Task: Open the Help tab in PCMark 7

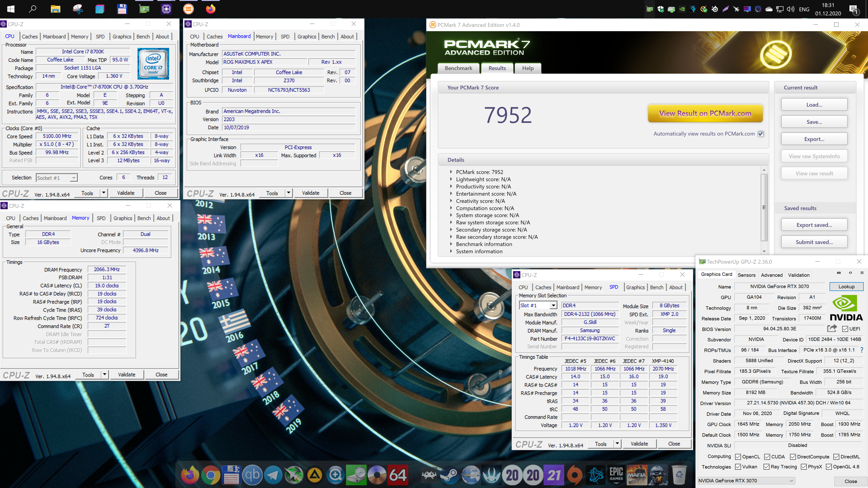Action: (528, 68)
